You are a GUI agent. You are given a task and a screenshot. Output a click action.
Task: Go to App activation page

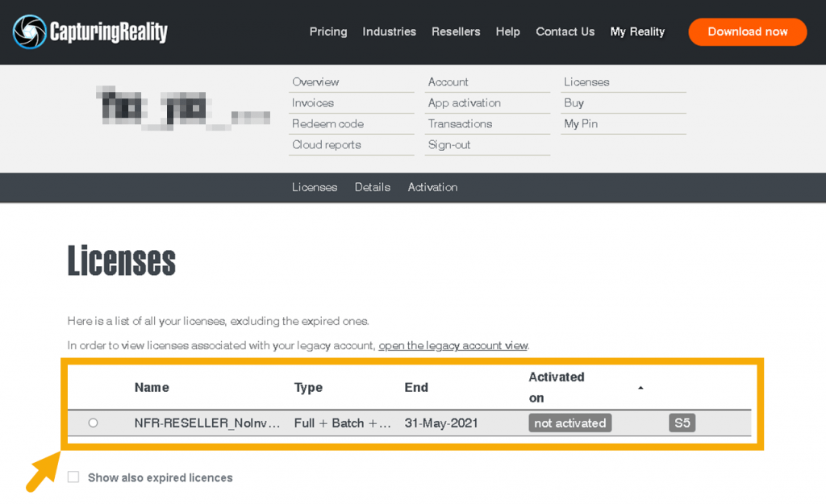464,102
